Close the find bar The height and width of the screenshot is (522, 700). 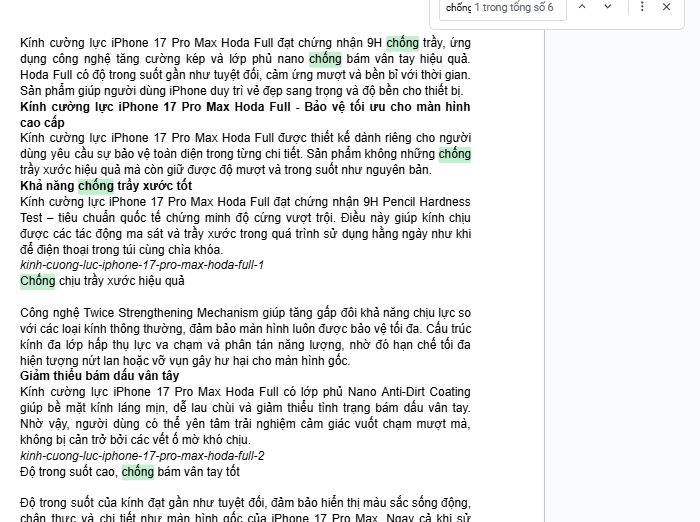click(667, 7)
